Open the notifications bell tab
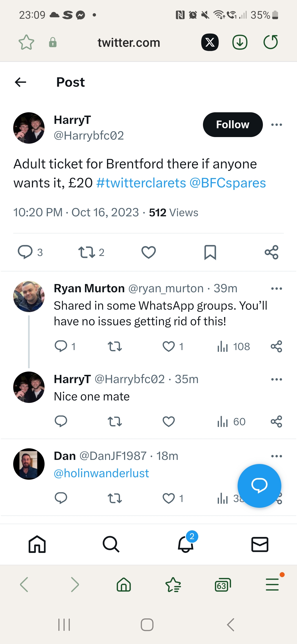297x644 pixels. click(186, 544)
